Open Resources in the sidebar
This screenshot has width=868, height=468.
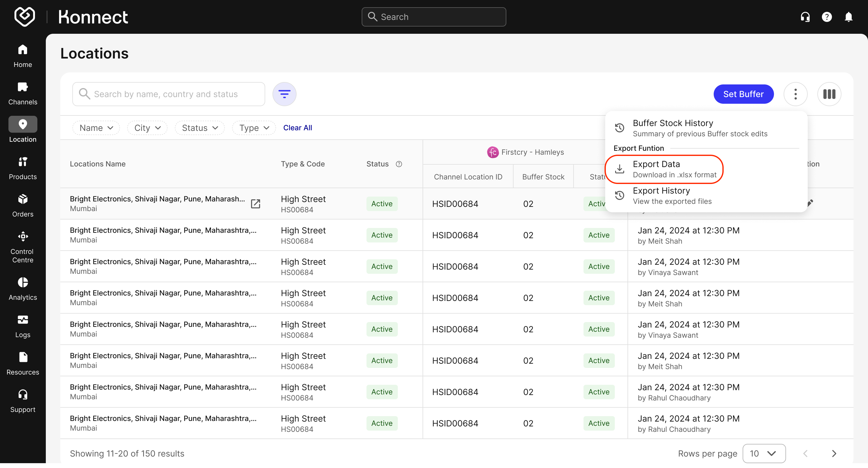[x=23, y=364]
